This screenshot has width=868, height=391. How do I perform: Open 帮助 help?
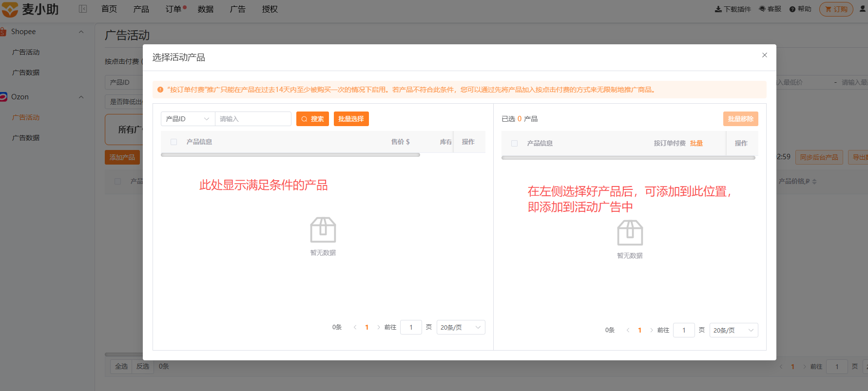click(800, 9)
